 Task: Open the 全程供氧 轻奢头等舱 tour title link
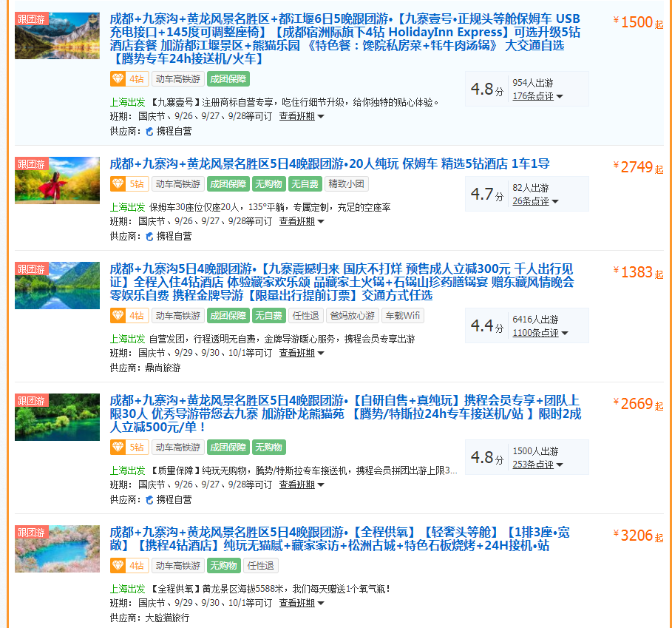pos(339,538)
